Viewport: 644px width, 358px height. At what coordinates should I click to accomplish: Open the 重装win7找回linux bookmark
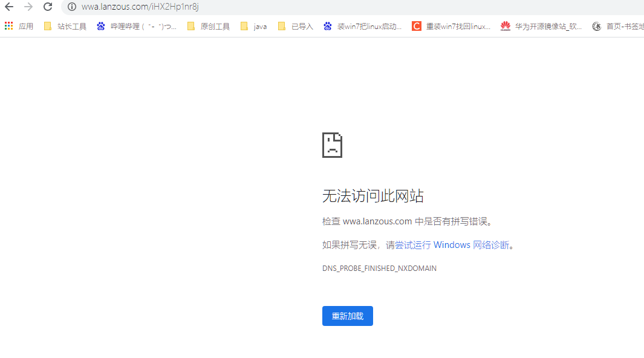click(x=451, y=26)
